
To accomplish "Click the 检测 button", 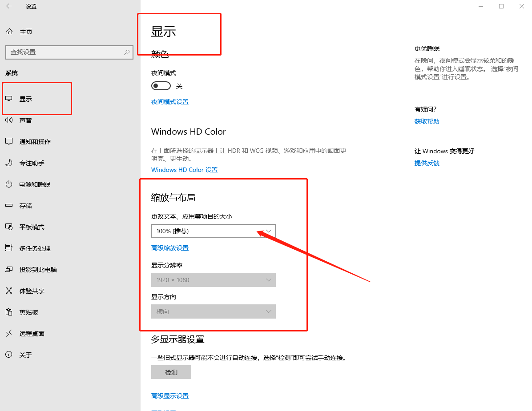I will 171,372.
